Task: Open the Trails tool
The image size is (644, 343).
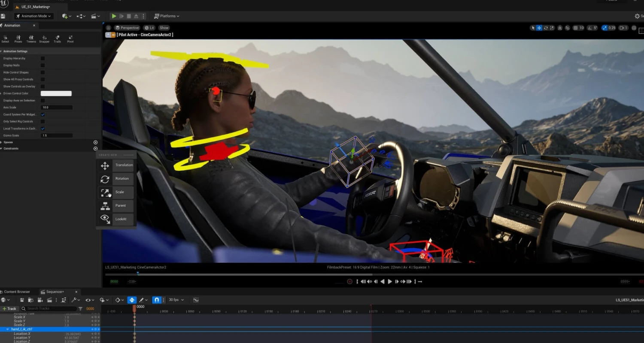Action: pyautogui.click(x=57, y=39)
